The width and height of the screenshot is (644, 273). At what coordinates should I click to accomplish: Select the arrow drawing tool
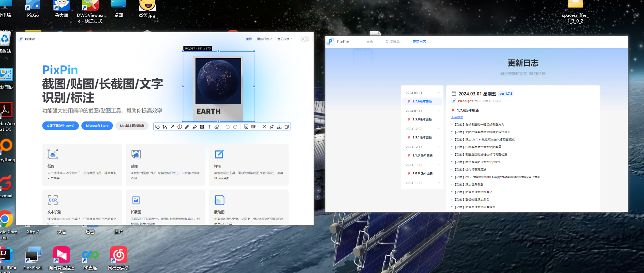click(x=172, y=127)
